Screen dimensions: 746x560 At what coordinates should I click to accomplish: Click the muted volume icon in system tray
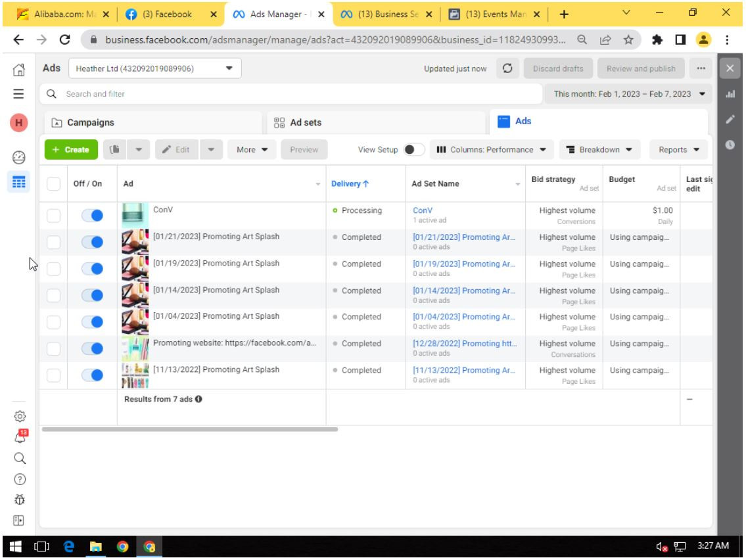(x=661, y=547)
